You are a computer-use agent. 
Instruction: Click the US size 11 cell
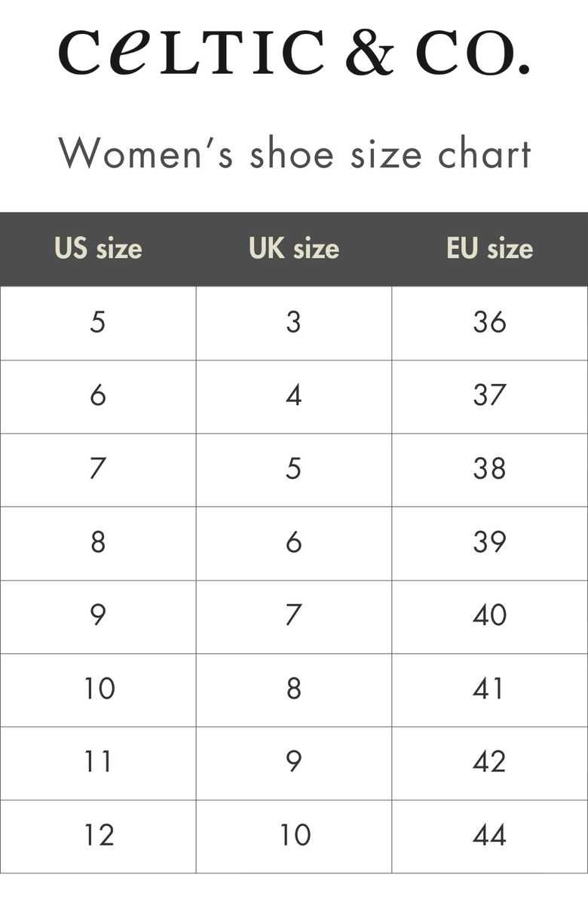point(98,762)
